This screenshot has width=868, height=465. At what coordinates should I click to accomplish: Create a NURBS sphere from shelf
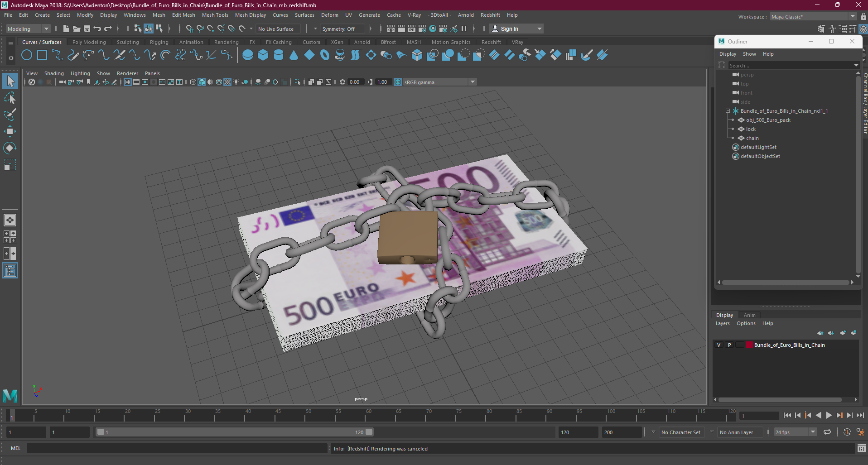(x=248, y=55)
